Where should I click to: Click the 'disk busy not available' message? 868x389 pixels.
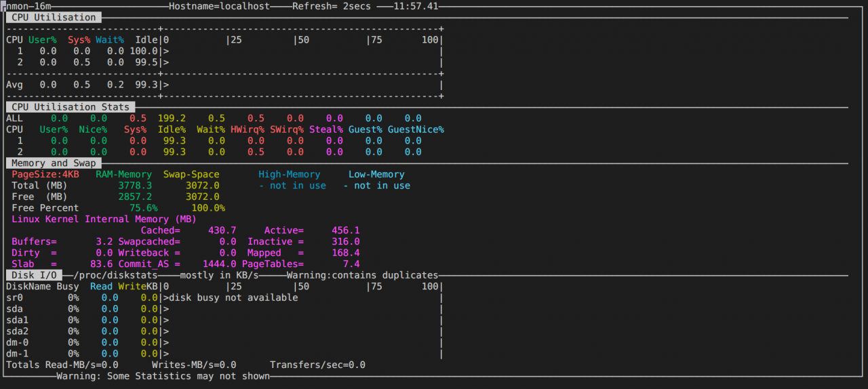[x=233, y=298]
